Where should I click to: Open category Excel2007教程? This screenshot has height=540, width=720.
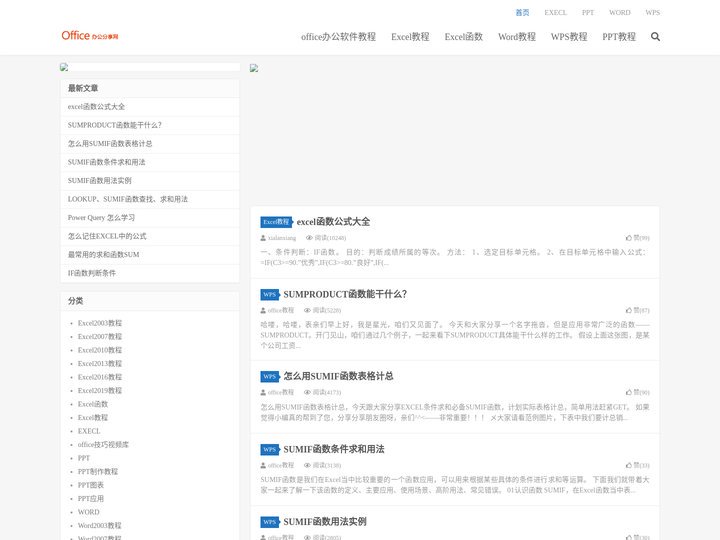click(x=100, y=337)
